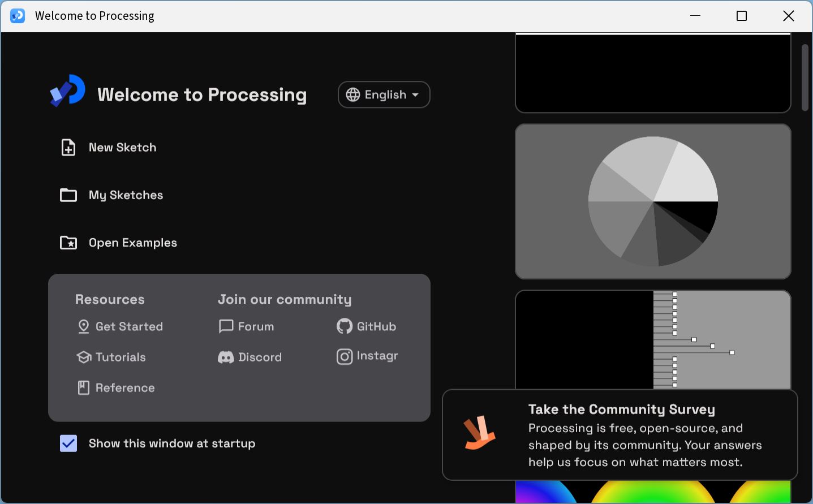
Task: Uncheck Show this window at startup
Action: coord(68,443)
